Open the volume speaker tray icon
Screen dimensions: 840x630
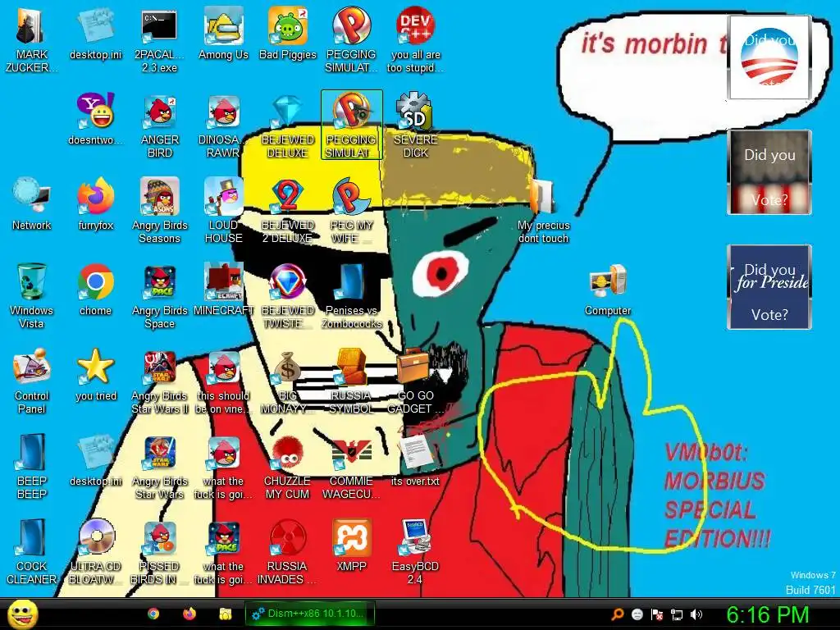[696, 614]
